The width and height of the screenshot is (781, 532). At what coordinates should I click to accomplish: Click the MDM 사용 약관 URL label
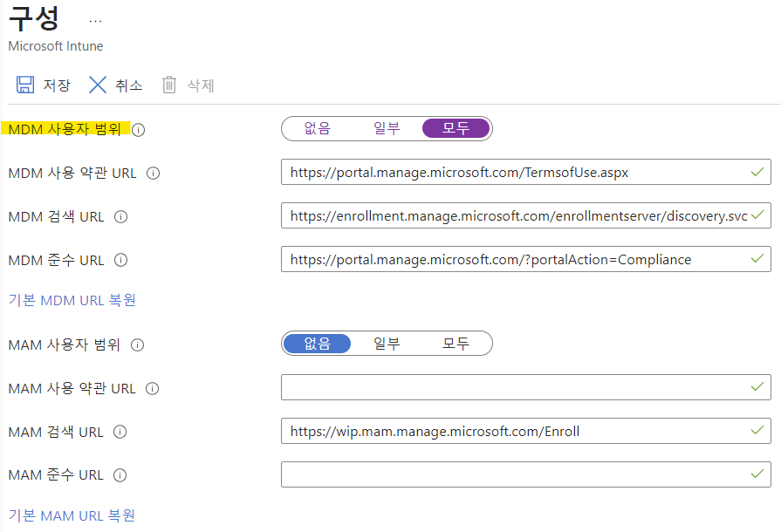(72, 173)
